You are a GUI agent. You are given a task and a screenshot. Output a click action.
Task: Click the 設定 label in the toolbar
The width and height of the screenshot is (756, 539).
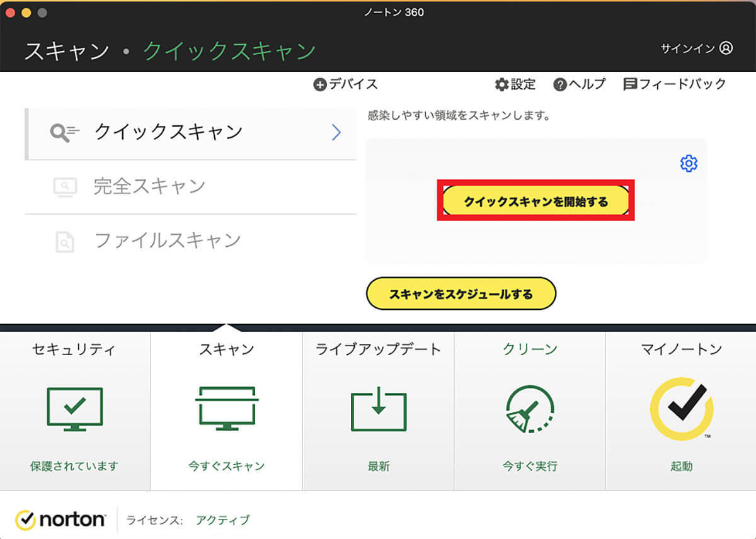524,84
